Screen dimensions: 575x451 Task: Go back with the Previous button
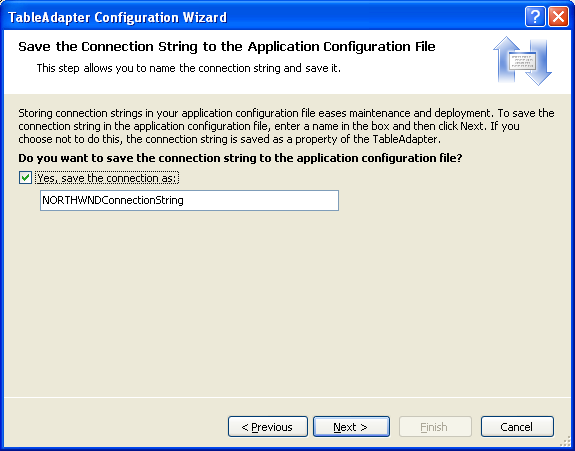pos(268,426)
